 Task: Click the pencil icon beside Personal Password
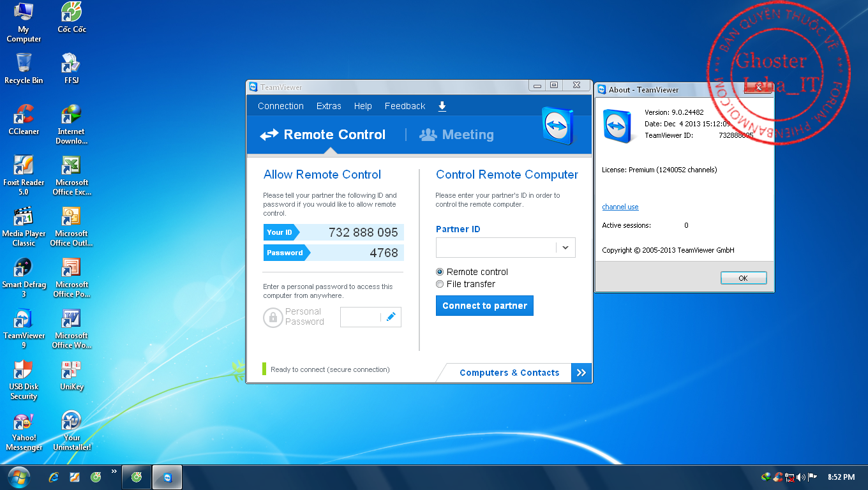391,317
